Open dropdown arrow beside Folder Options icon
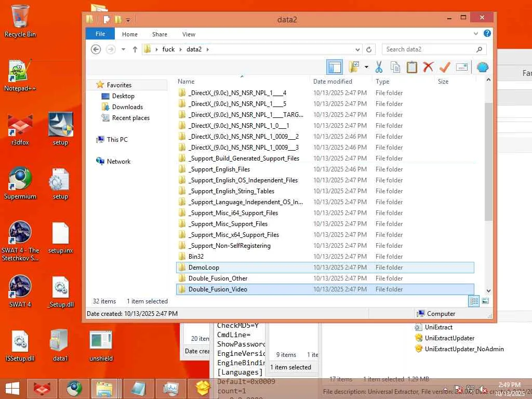Image resolution: width=532 pixels, height=399 pixels. (366, 67)
